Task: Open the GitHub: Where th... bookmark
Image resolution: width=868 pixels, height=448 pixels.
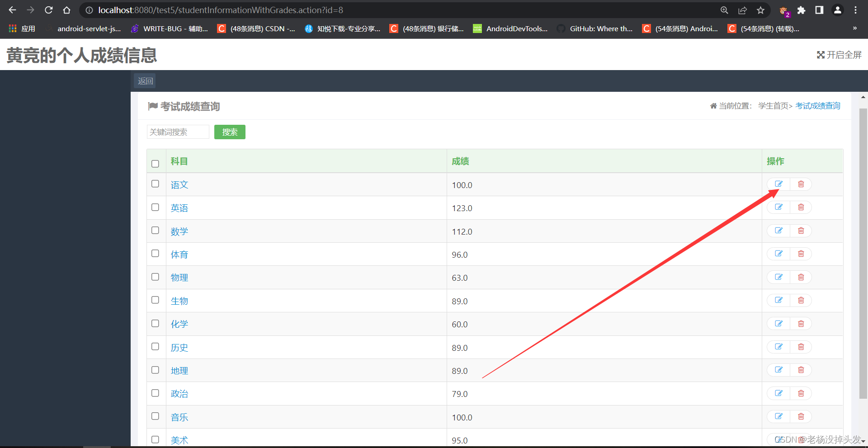Action: click(x=595, y=28)
